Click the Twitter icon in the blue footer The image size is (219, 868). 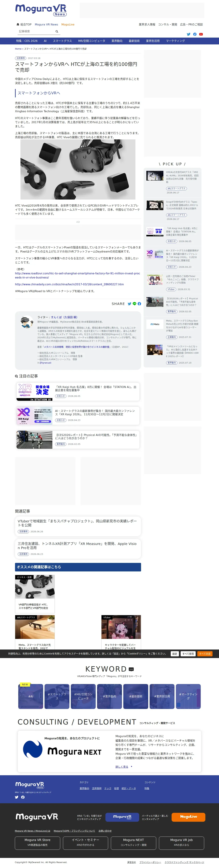click(x=17, y=797)
